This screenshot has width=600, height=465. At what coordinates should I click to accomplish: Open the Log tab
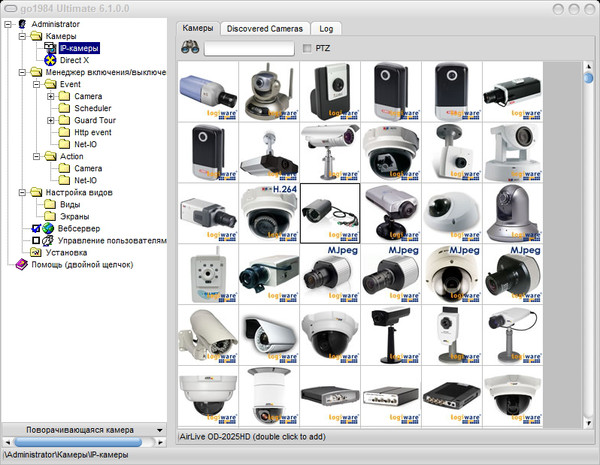pyautogui.click(x=326, y=28)
